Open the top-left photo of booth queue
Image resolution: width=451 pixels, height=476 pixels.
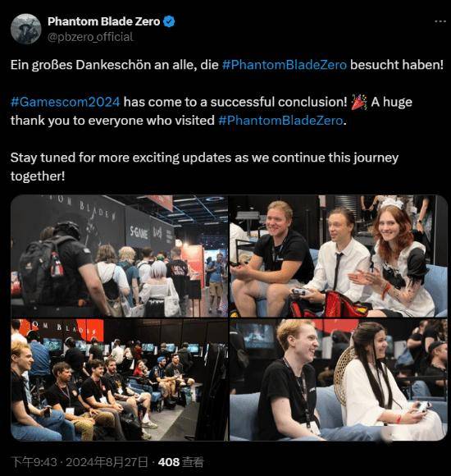[x=119, y=256]
